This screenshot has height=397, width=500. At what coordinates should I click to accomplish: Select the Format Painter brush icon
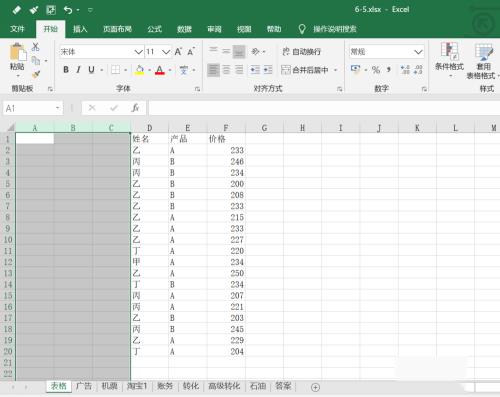pyautogui.click(x=36, y=74)
